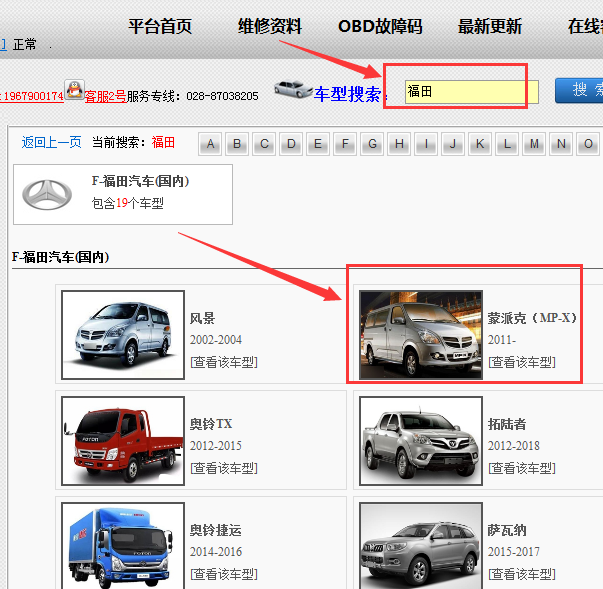Click 查看该车型 under 奥铃捷运
The width and height of the screenshot is (603, 589).
tap(224, 574)
